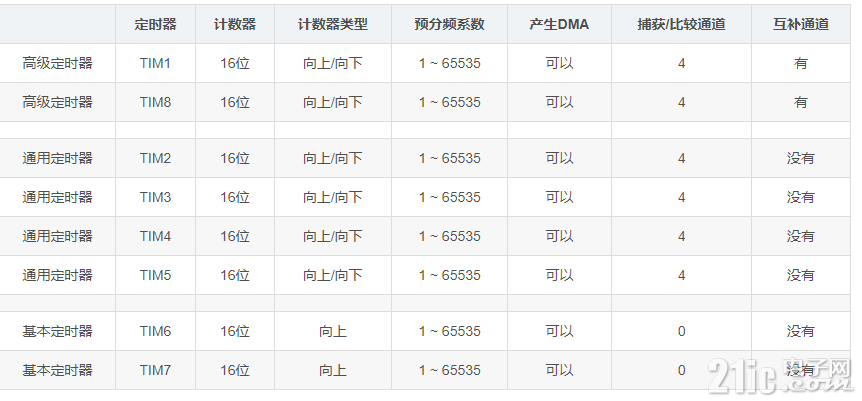862x401 pixels.
Task: Click the 0 channel cell for TIM6
Action: (x=682, y=331)
